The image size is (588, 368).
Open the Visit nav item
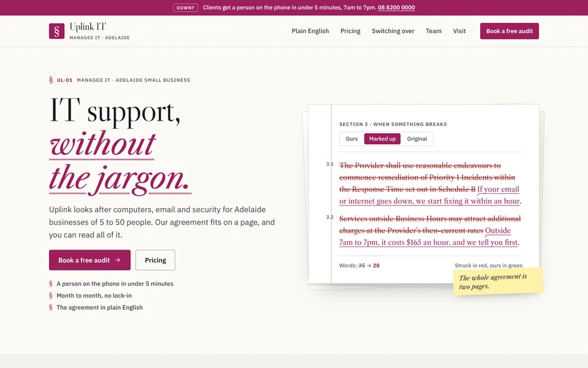[459, 31]
